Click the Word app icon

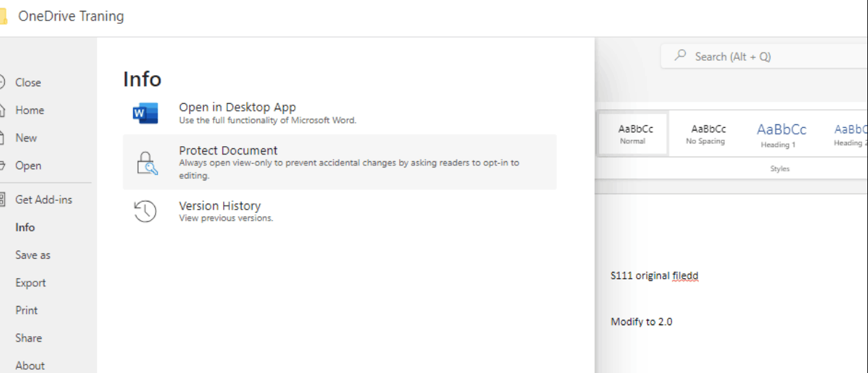click(145, 113)
